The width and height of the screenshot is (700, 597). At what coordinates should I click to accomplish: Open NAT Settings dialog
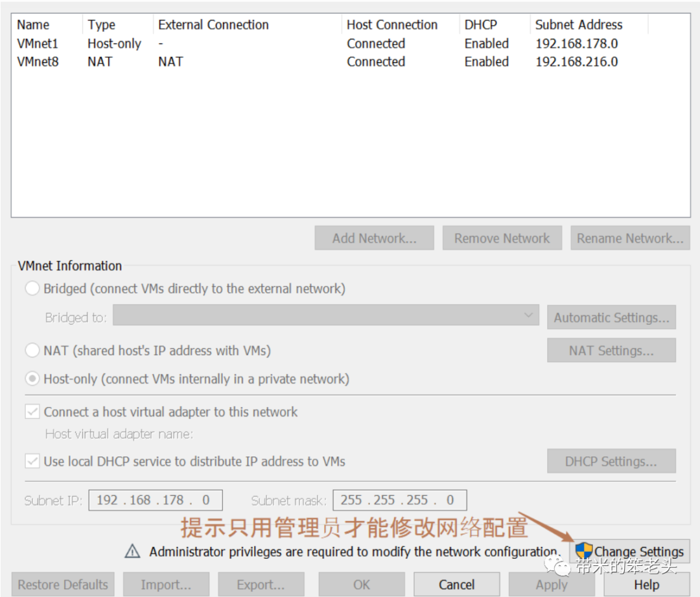[611, 351]
